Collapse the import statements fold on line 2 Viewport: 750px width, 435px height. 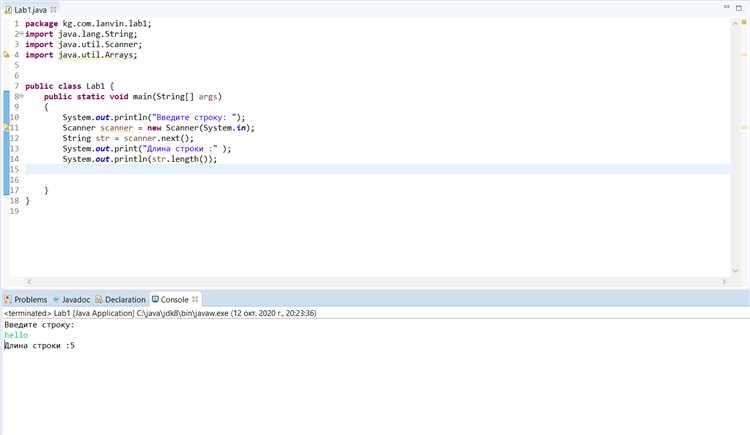click(x=22, y=34)
